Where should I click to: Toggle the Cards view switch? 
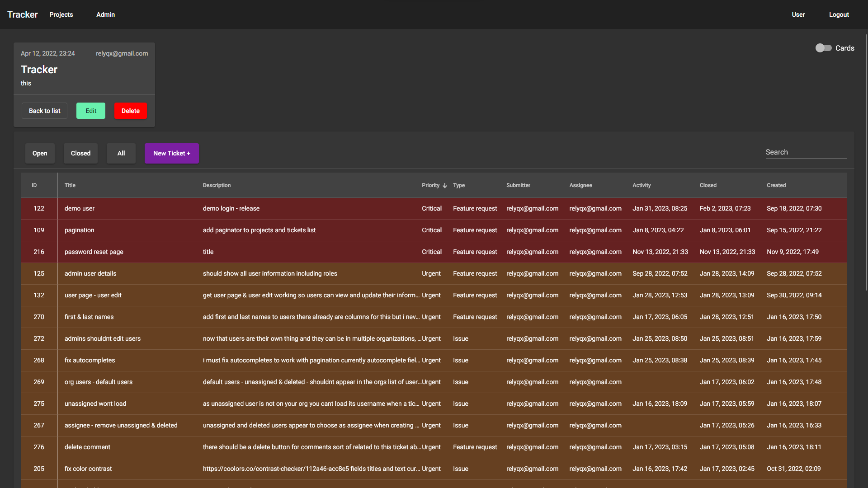pos(823,48)
